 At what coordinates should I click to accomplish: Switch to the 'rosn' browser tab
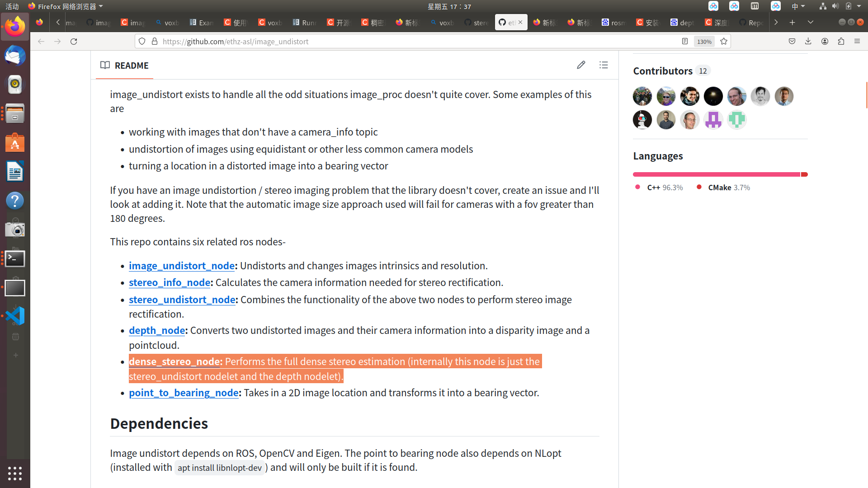[x=614, y=22]
